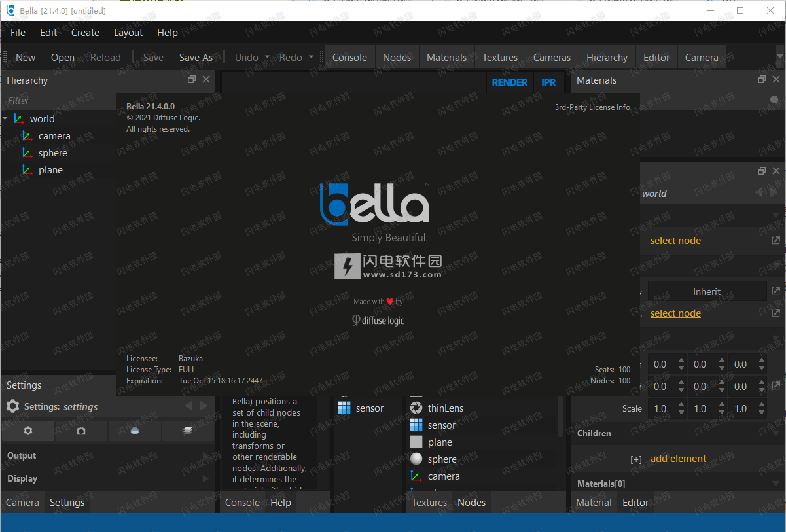The height and width of the screenshot is (532, 786).
Task: Click the plus icon beside add element
Action: [x=635, y=459]
